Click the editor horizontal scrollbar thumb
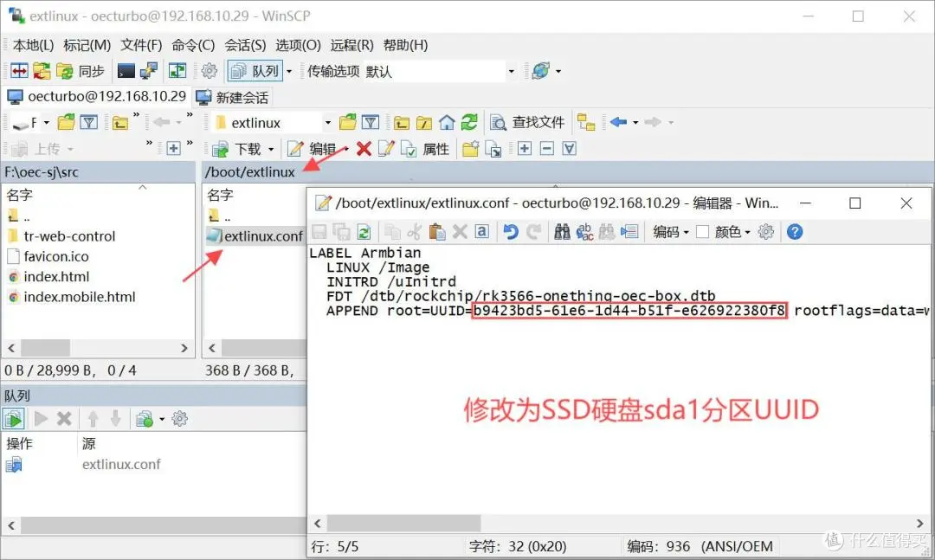Viewport: 935px width, 560px height. click(x=403, y=524)
